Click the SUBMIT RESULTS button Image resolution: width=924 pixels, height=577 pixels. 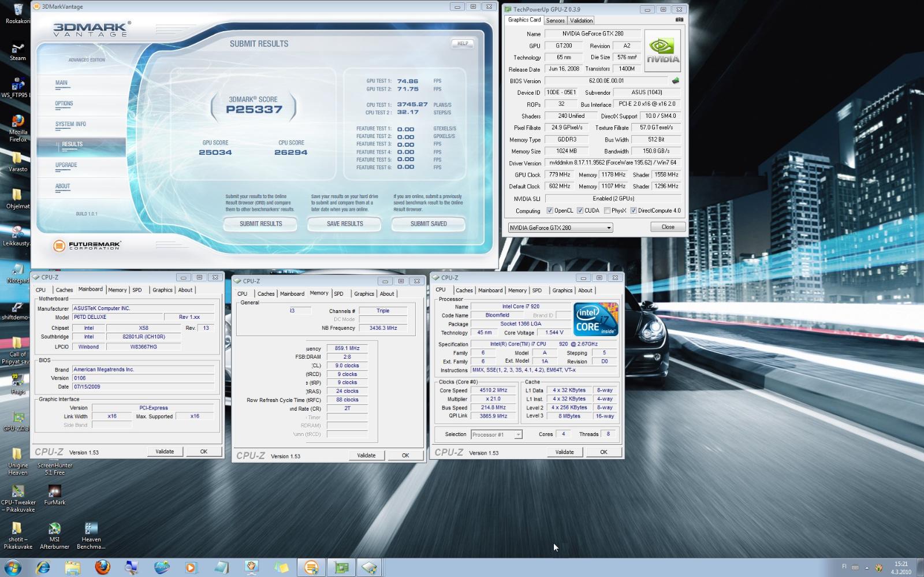pyautogui.click(x=260, y=224)
